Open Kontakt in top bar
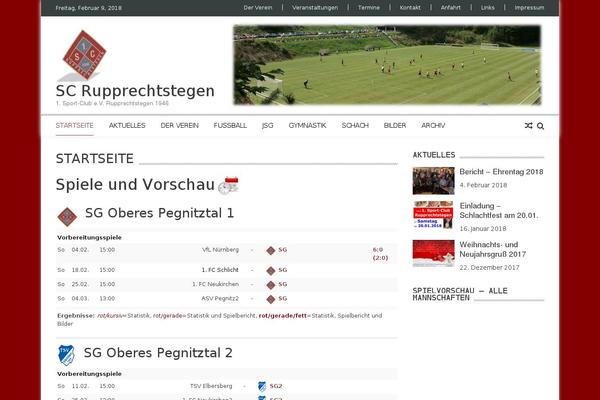600x400 pixels. tap(410, 8)
